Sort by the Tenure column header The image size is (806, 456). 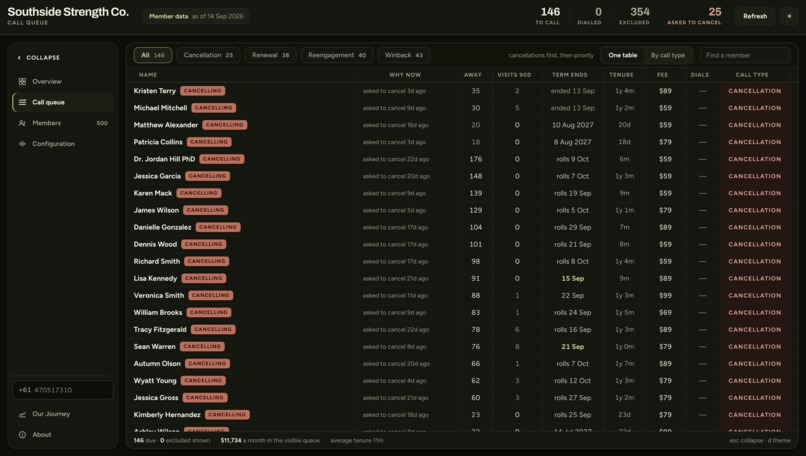(621, 75)
